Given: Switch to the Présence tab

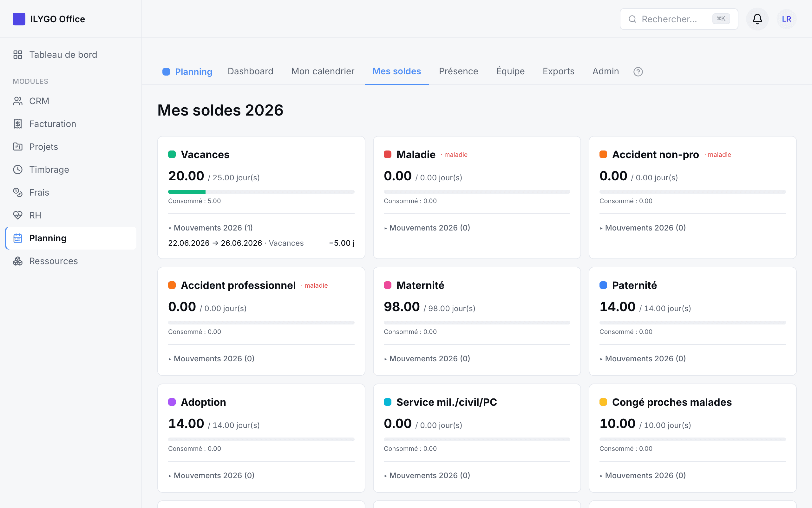Looking at the screenshot, I should [x=458, y=71].
